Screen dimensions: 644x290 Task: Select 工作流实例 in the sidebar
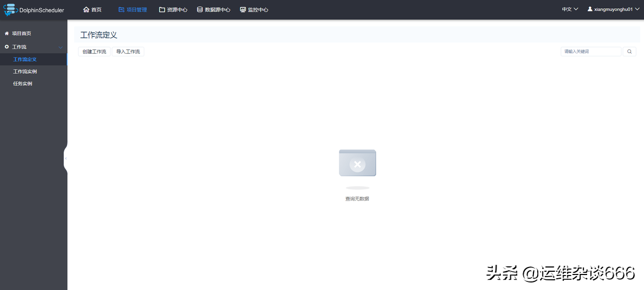pos(25,72)
